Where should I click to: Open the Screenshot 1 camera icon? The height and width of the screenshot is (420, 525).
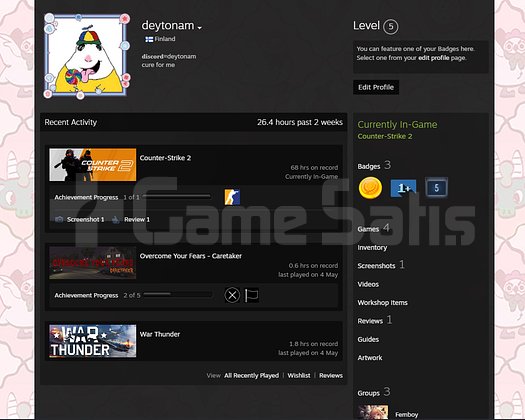coord(59,219)
